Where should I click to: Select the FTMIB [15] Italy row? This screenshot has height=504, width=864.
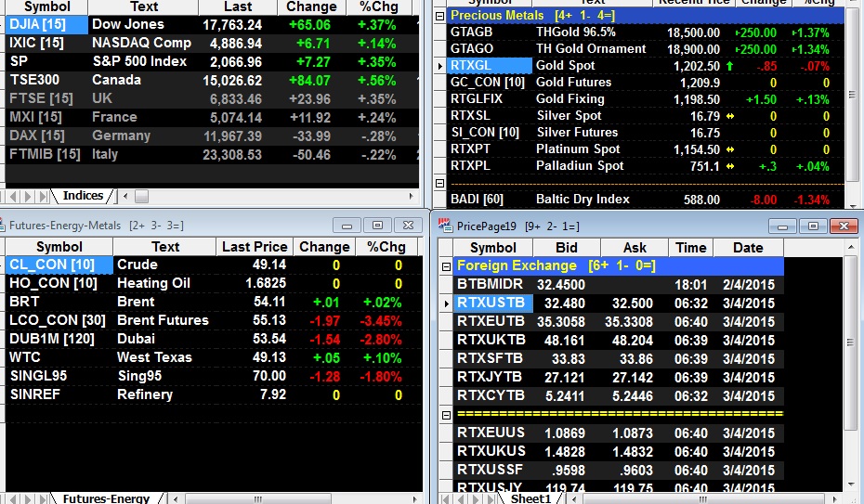[212, 155]
